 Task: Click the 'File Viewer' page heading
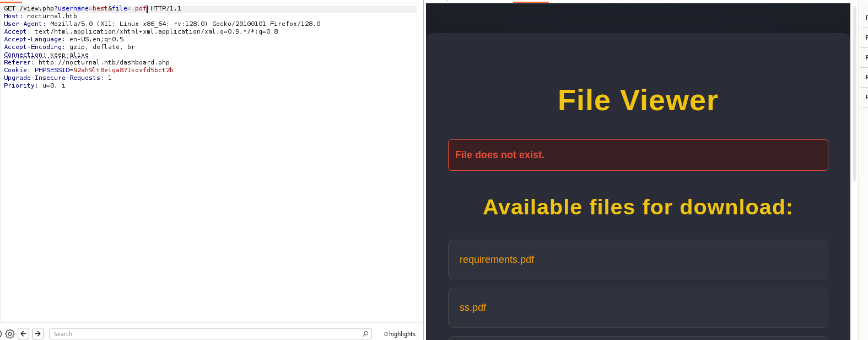[638, 100]
